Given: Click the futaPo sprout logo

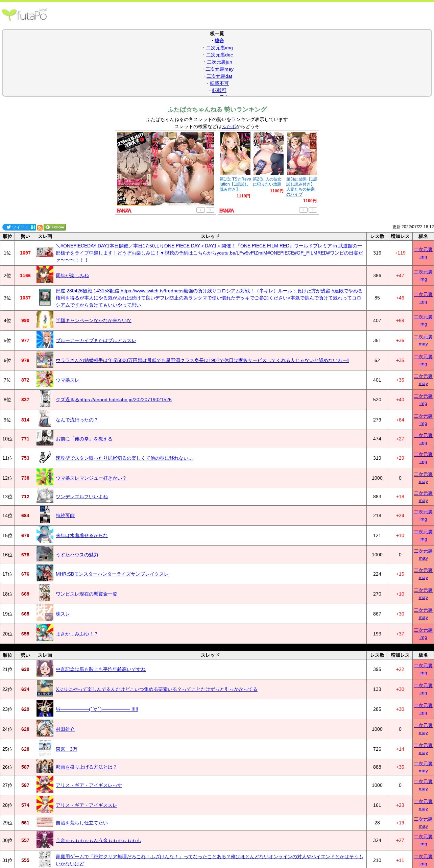Looking at the screenshot, I should [x=24, y=15].
